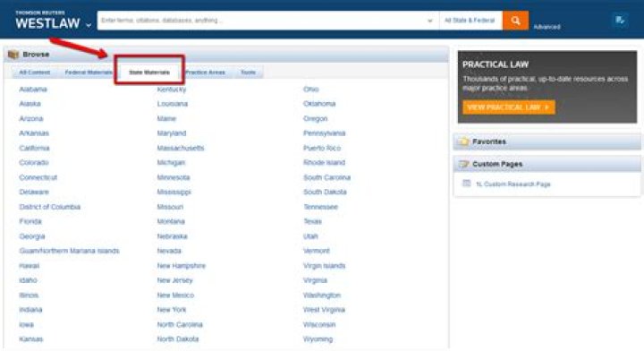Open the All State & Federal jurisdiction selector
Image resolution: width=644 pixels, height=351 pixels.
(x=470, y=20)
